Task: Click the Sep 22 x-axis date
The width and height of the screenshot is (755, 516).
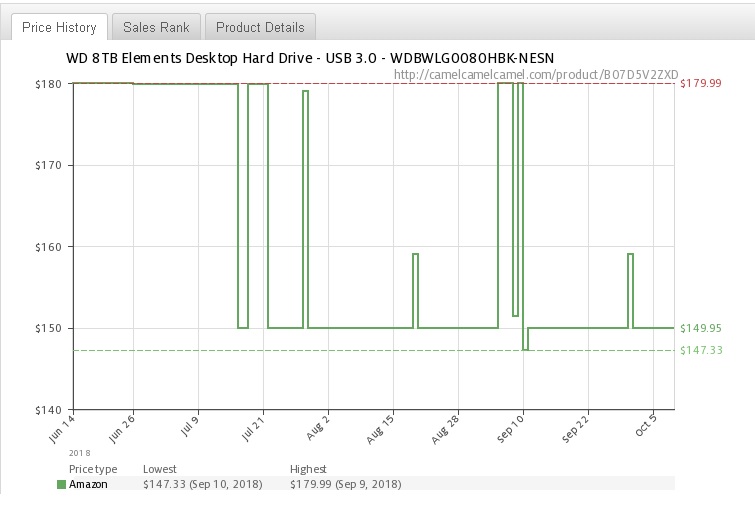Action: (x=575, y=429)
